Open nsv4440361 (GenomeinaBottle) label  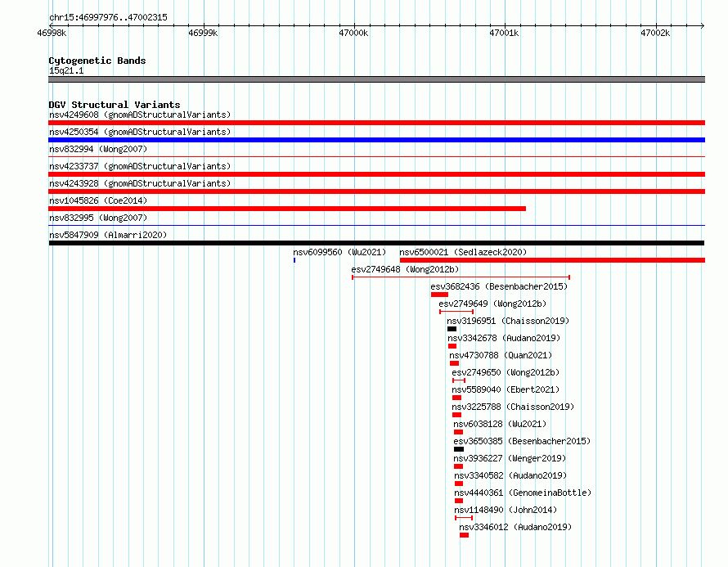(524, 493)
